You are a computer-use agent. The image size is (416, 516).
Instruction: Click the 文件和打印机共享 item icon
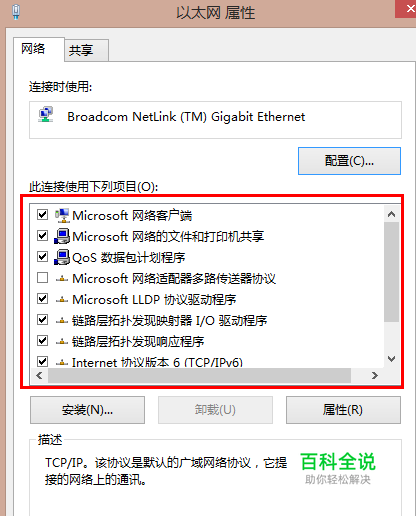(x=62, y=236)
